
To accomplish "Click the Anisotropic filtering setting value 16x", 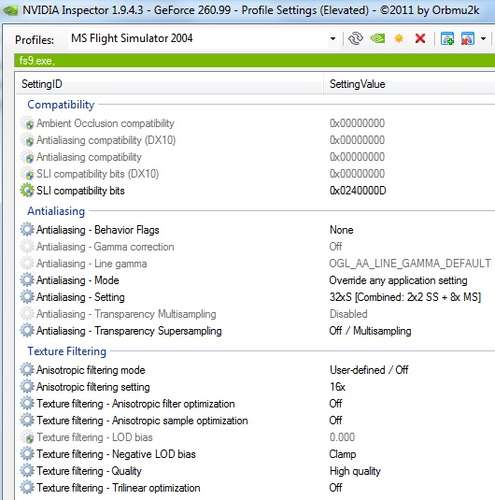I will click(x=337, y=387).
